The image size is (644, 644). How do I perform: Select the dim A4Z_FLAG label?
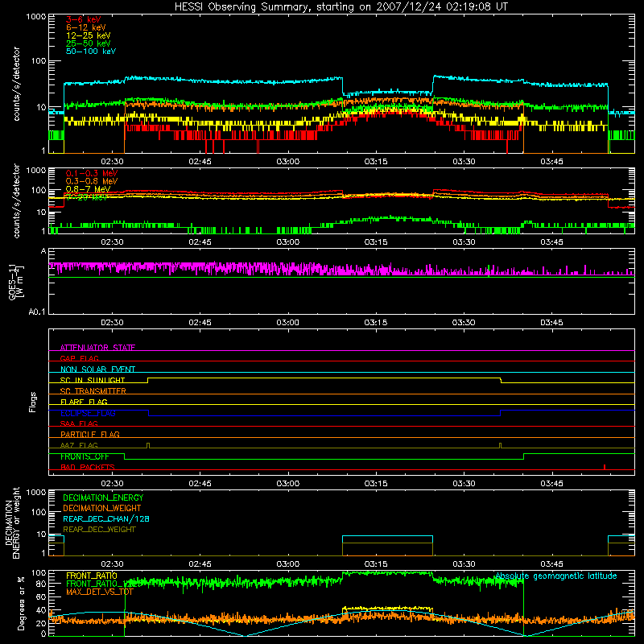79,445
